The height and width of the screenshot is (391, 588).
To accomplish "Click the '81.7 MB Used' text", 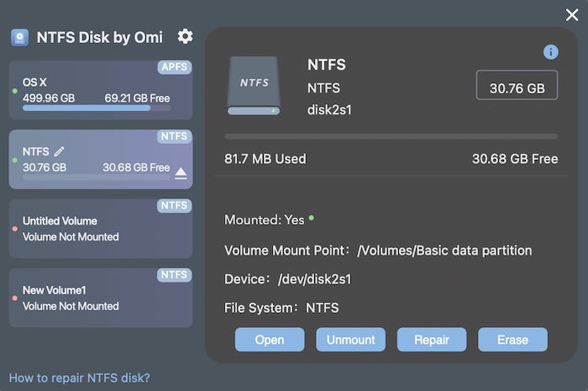I will click(265, 159).
